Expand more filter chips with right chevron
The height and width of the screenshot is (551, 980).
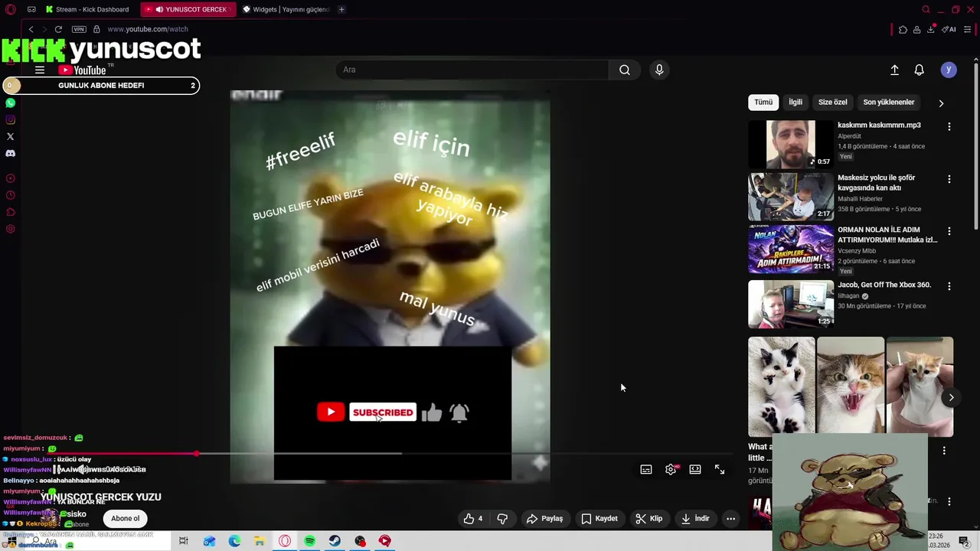pos(941,103)
